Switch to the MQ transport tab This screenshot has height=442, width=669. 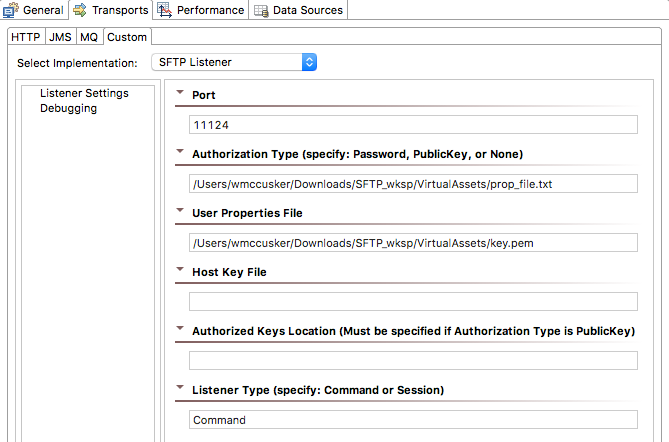(x=89, y=37)
